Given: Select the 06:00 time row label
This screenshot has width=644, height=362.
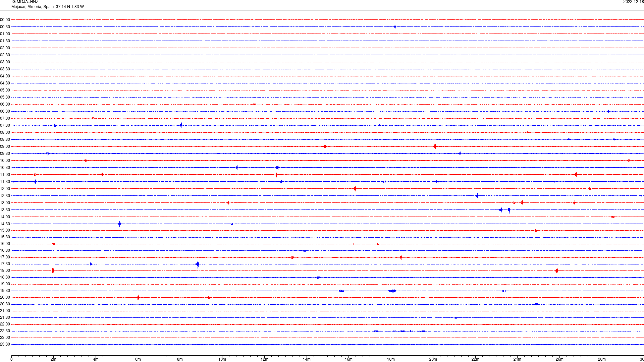Looking at the screenshot, I should click(5, 104).
